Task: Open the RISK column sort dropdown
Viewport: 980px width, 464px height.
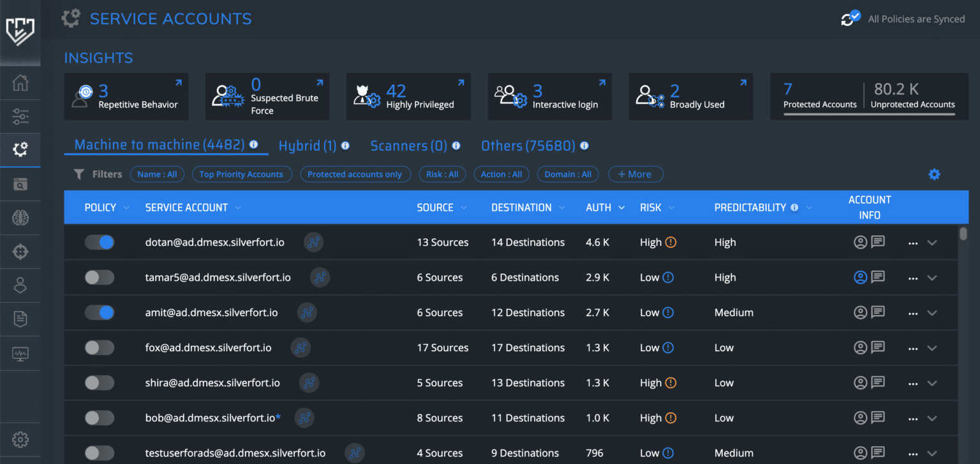Action: click(670, 207)
